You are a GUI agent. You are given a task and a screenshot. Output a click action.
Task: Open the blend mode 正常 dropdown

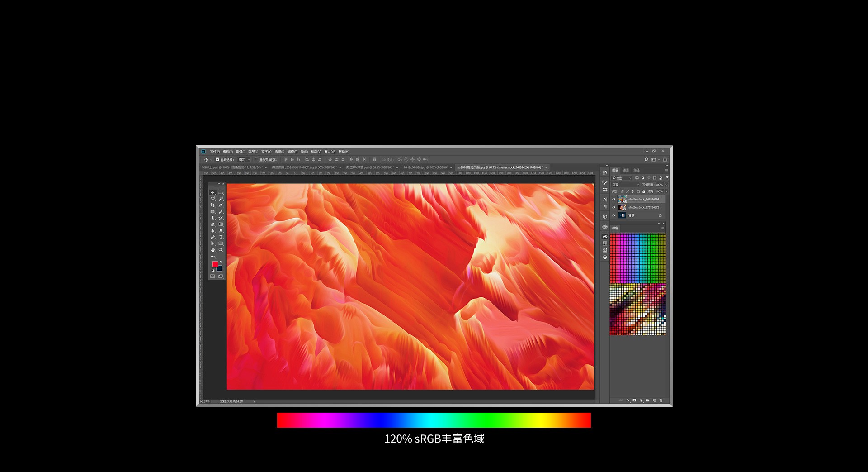(626, 185)
